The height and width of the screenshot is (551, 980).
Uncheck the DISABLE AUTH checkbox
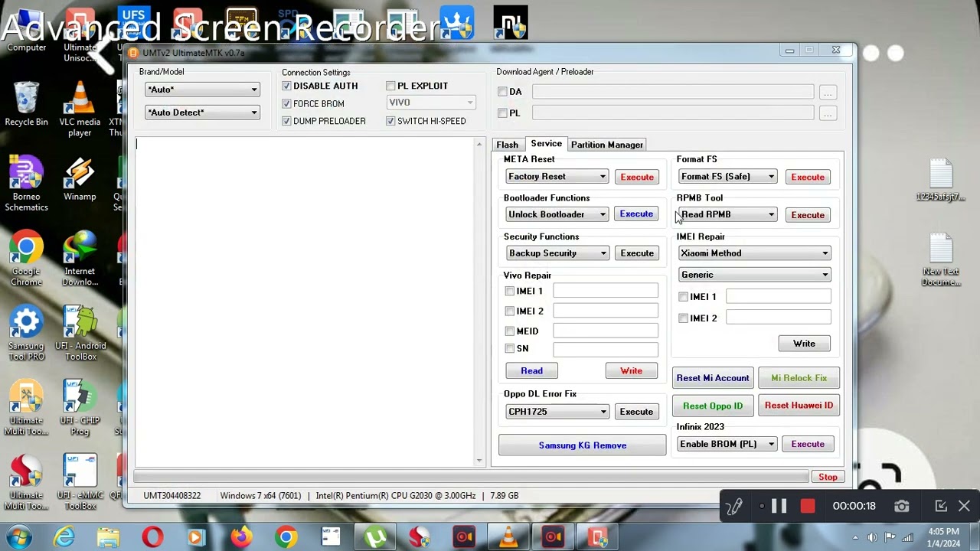coord(286,86)
